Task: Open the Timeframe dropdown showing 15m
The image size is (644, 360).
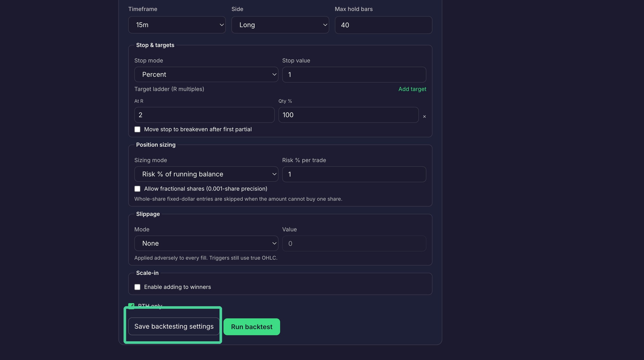Action: pyautogui.click(x=177, y=25)
